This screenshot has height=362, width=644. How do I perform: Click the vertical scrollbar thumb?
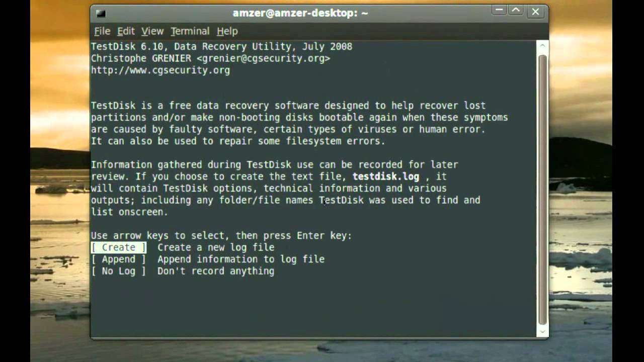[542, 189]
